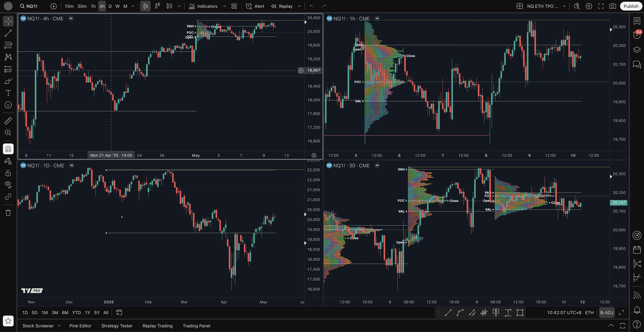This screenshot has height=332, width=644.
Task: Open the ruler measure tool
Action: 8,121
